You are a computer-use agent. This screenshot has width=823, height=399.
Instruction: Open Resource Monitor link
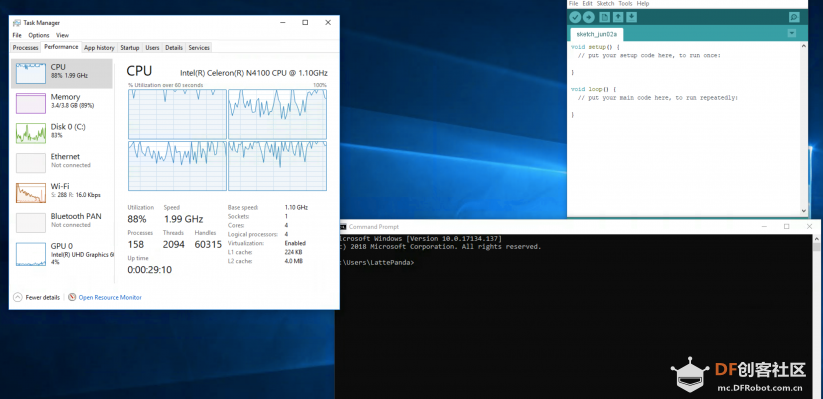tap(110, 297)
